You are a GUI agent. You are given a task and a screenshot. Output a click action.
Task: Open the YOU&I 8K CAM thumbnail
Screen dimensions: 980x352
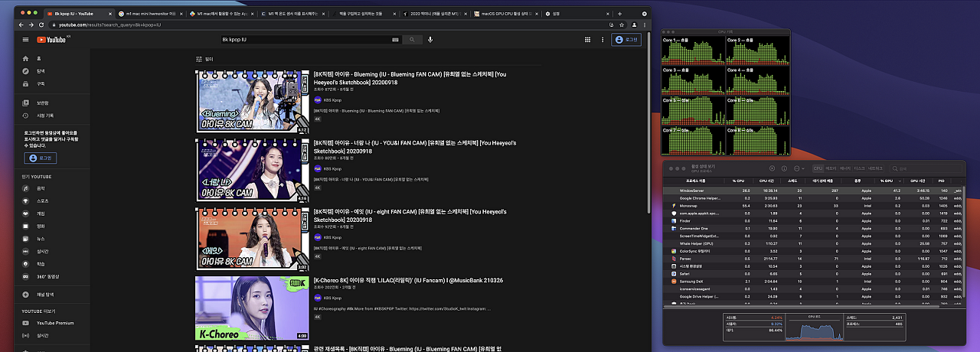(x=252, y=171)
